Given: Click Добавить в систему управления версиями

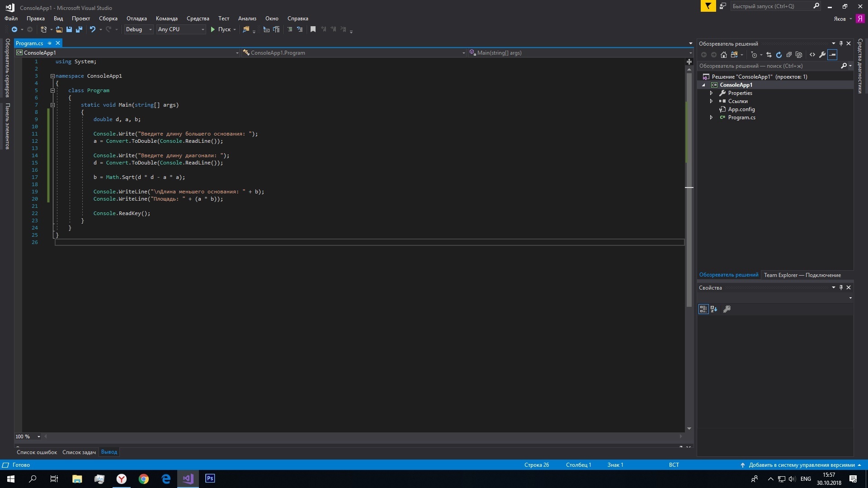Looking at the screenshot, I should click(x=801, y=465).
